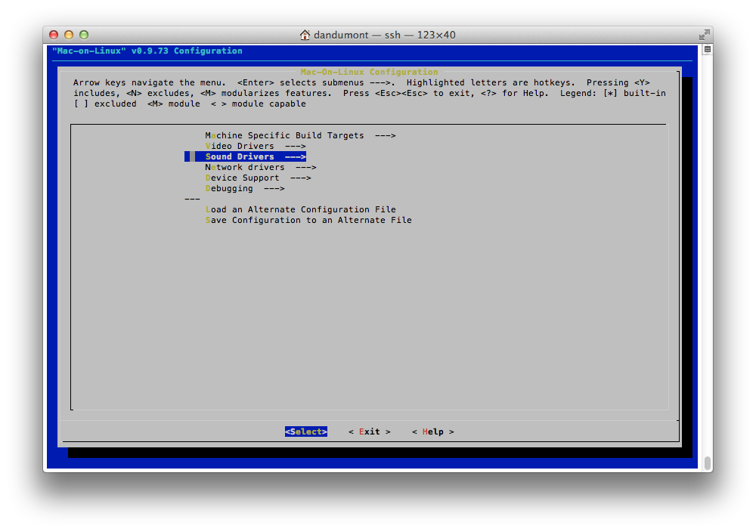Zoom the window using the green button
756x532 pixels.
tap(84, 35)
